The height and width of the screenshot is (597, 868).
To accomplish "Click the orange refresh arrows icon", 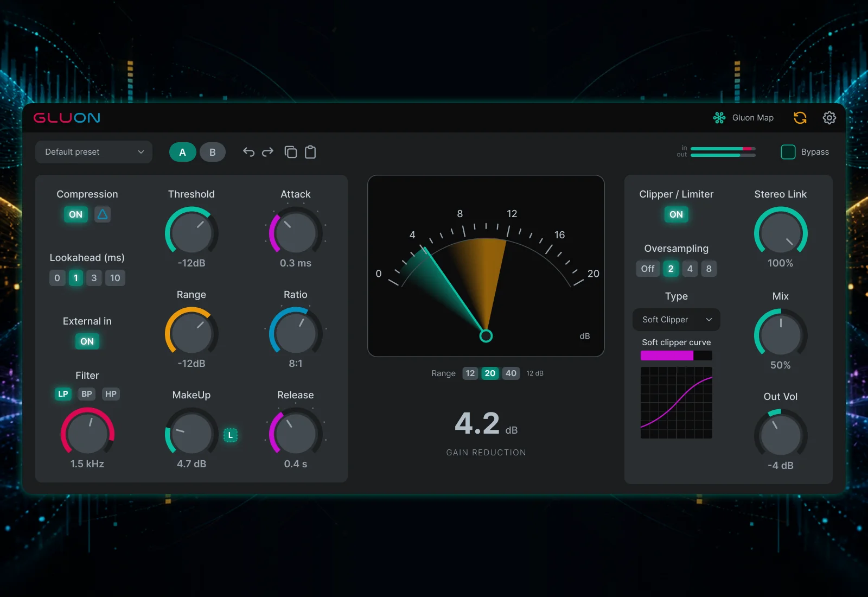I will click(800, 118).
